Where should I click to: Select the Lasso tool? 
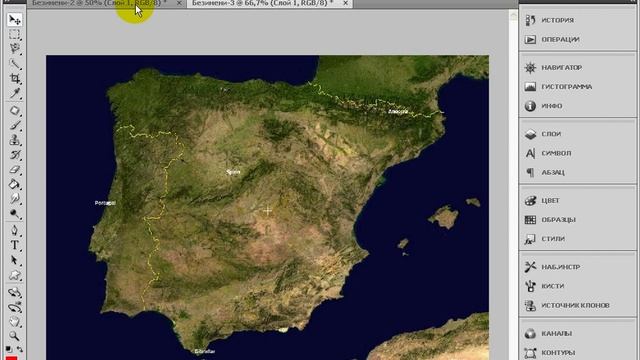pos(15,49)
